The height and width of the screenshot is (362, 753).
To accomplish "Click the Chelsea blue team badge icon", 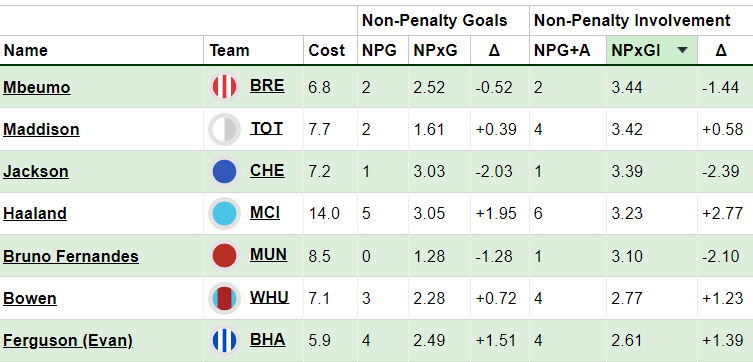I will (x=224, y=171).
